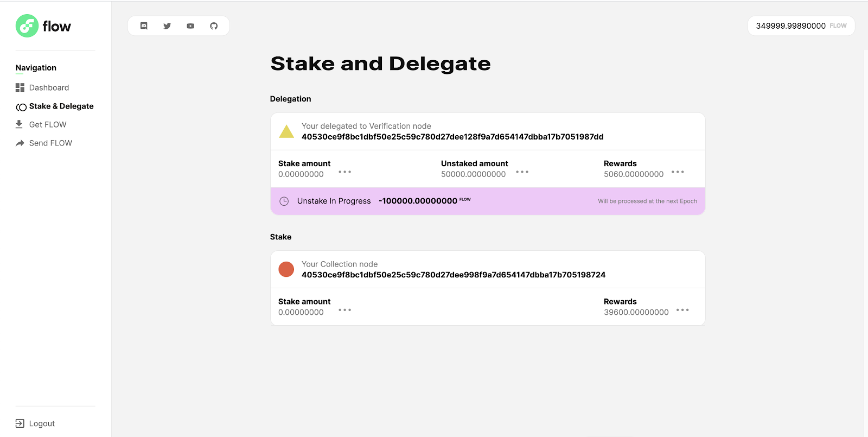
Task: Expand options for delegation Unstaked amount
Action: (x=522, y=172)
